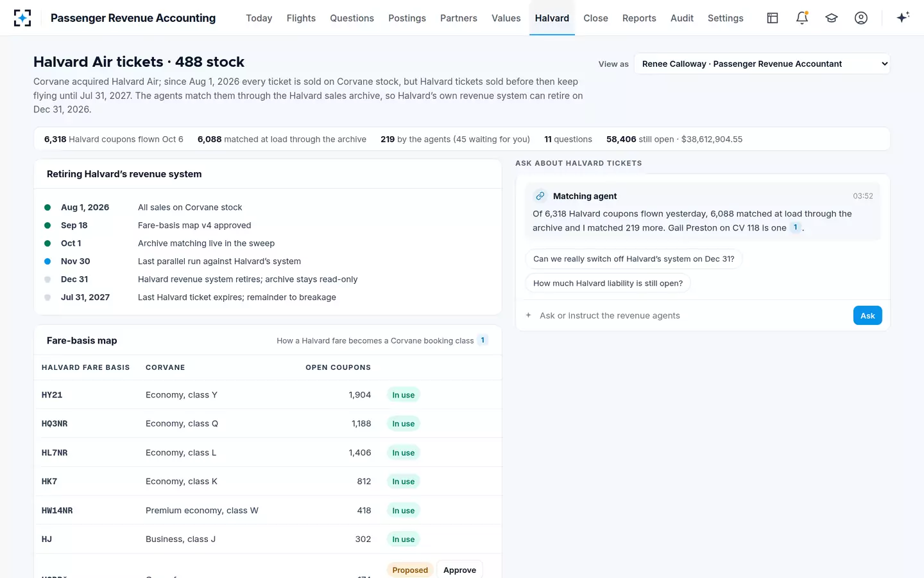This screenshot has height=578, width=924.
Task: Ask if Halvard's system can switch off Dec 31
Action: click(633, 259)
